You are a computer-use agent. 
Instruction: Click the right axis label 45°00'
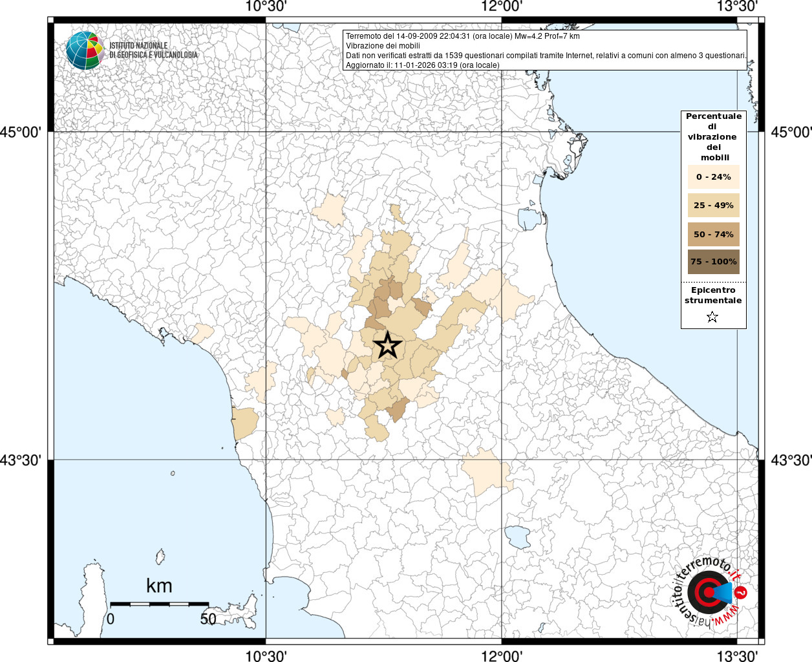click(791, 133)
